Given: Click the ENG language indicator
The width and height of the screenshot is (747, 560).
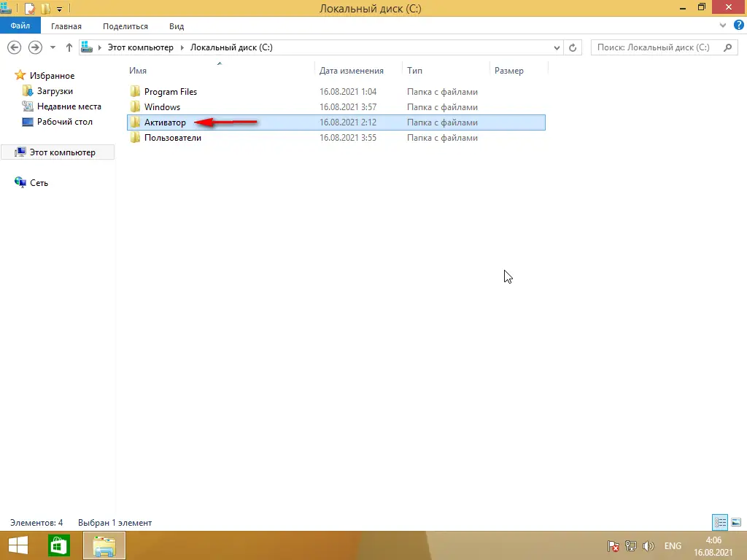Looking at the screenshot, I should click(673, 545).
